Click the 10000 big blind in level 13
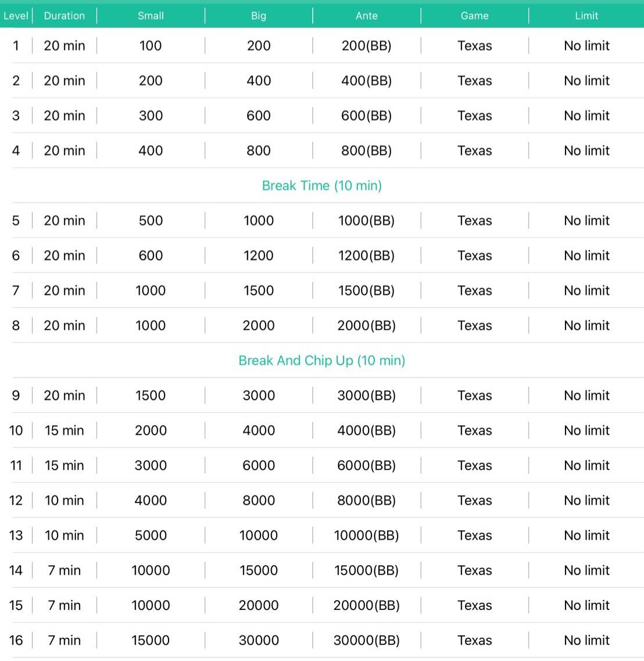Image resolution: width=644 pixels, height=661 pixels. pyautogui.click(x=259, y=536)
